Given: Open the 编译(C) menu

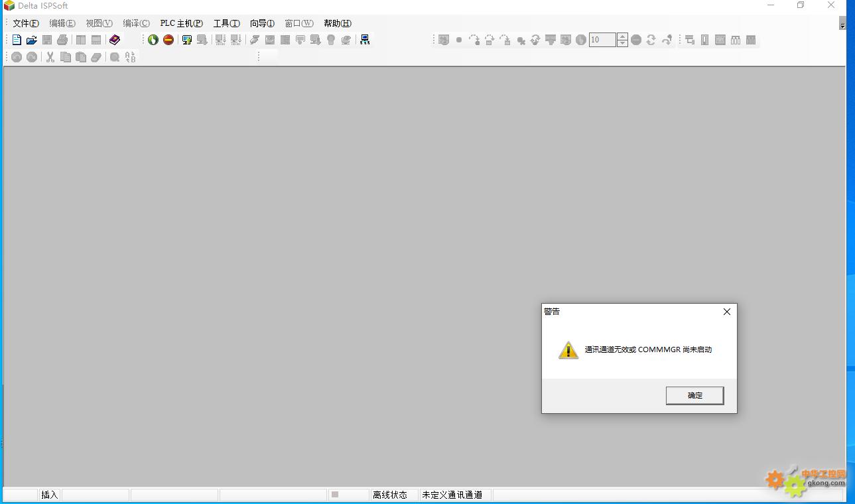Looking at the screenshot, I should pyautogui.click(x=136, y=23).
